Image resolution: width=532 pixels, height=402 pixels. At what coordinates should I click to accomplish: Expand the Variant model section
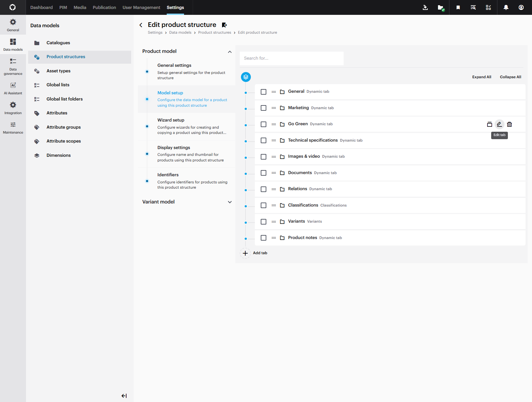[230, 202]
